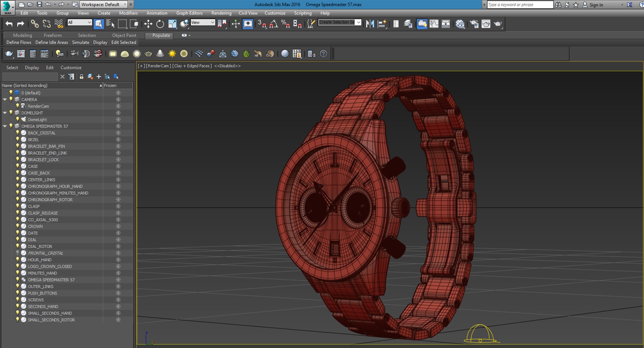
Task: Click the Unlink Selection icon
Action: point(47,24)
